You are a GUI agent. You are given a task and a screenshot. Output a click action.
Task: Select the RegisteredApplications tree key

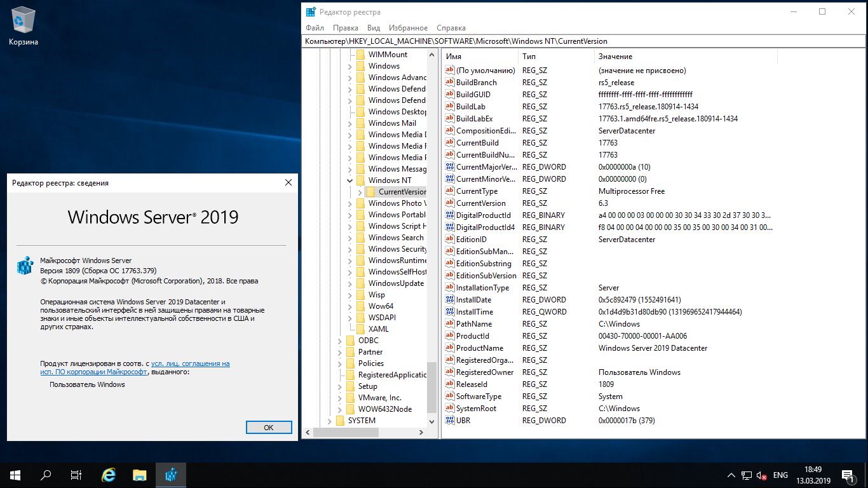pos(392,375)
